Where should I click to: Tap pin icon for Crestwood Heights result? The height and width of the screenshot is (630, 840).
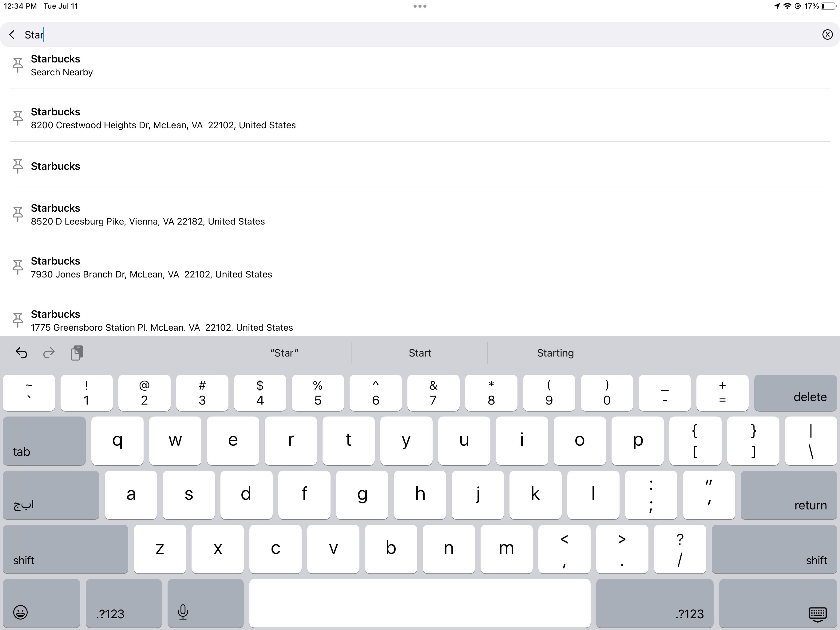pyautogui.click(x=18, y=118)
